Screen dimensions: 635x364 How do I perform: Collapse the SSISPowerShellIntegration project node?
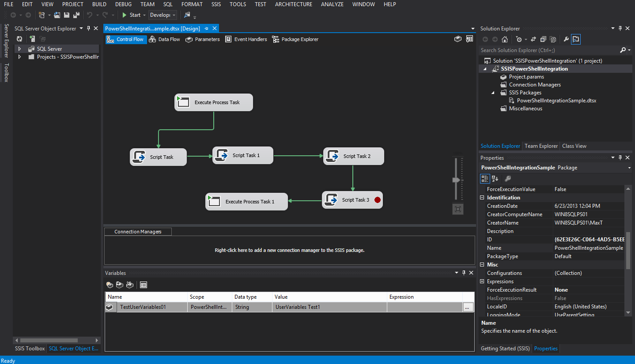pos(485,69)
